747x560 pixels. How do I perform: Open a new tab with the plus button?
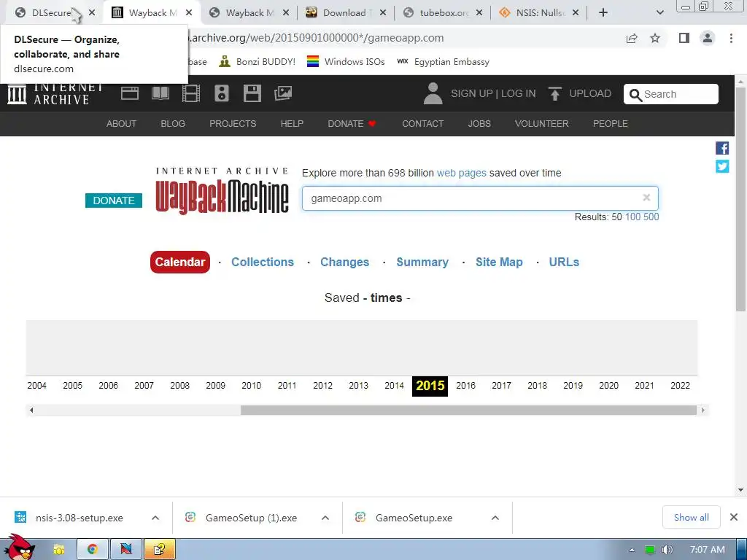tap(603, 13)
